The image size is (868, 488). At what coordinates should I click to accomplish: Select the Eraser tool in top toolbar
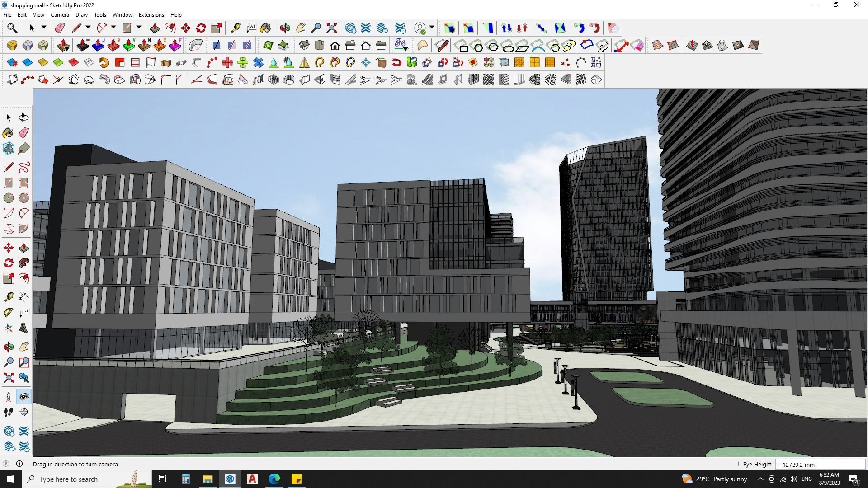pyautogui.click(x=60, y=28)
